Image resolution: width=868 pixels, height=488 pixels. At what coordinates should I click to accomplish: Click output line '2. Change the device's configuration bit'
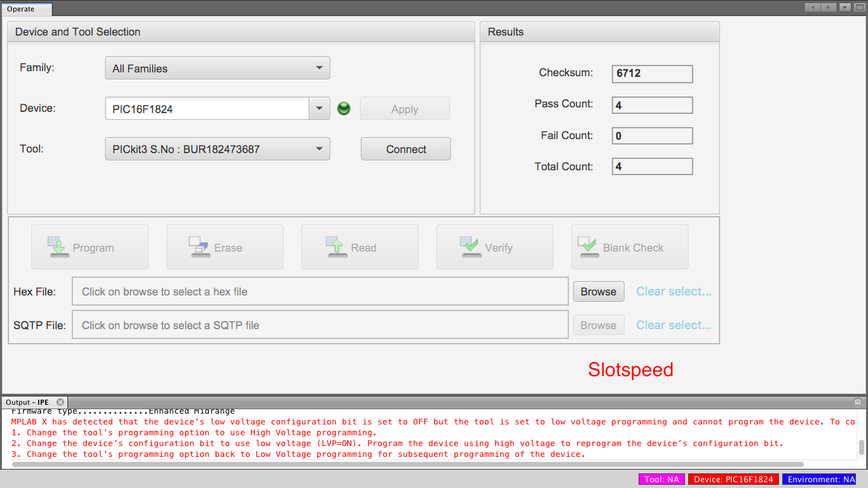[x=397, y=444]
